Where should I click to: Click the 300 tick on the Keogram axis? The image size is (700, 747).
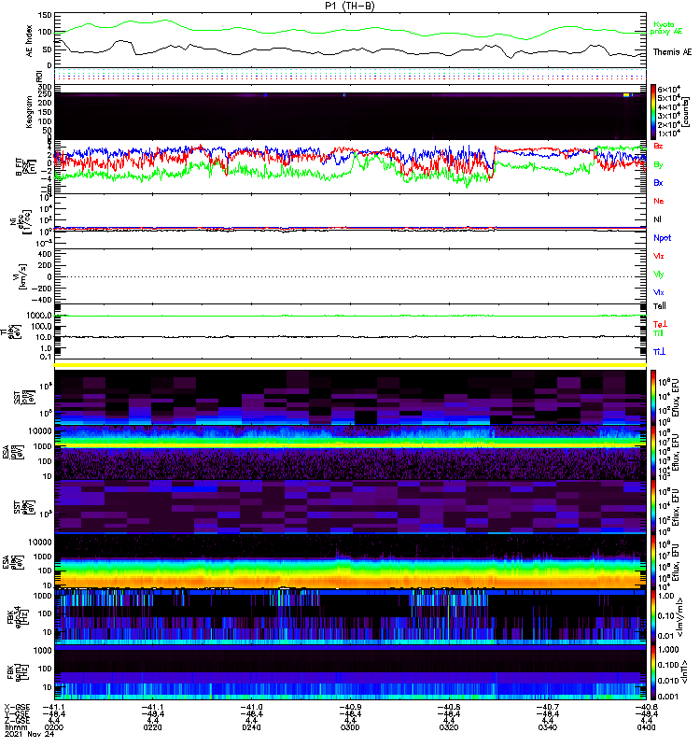pos(44,87)
